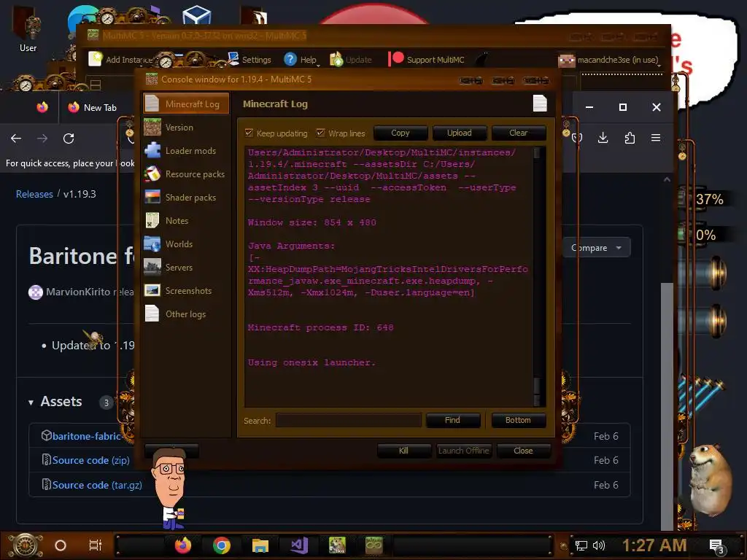Click the MultiMC cat icon
This screenshot has height=560, width=747.
pyautogui.click(x=482, y=59)
